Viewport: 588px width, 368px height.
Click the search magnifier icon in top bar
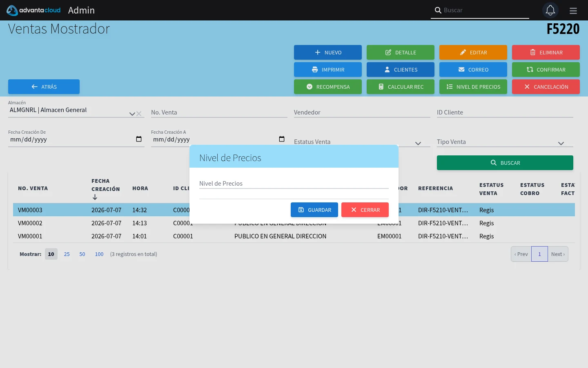coord(438,10)
